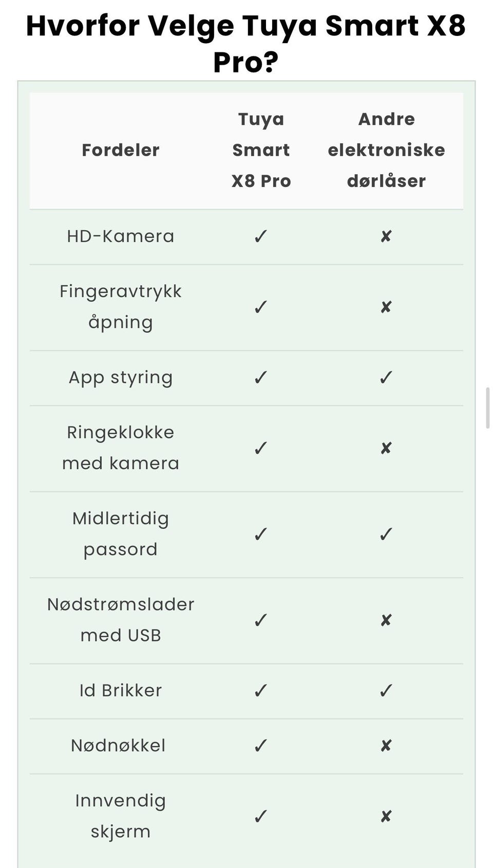Click the App styring checkmark for other locks

[x=386, y=378]
